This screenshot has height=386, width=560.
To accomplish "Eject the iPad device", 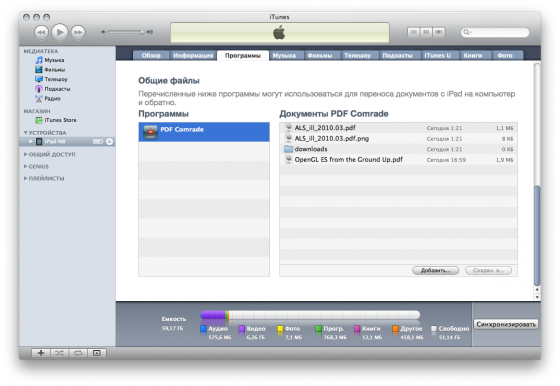I will point(110,142).
